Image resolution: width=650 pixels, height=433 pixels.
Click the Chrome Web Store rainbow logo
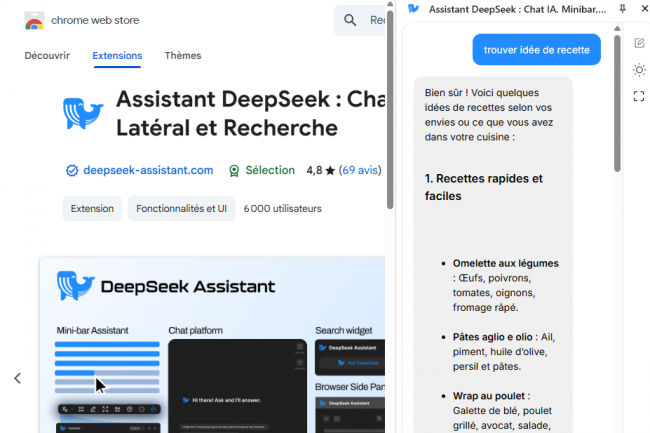(x=34, y=21)
